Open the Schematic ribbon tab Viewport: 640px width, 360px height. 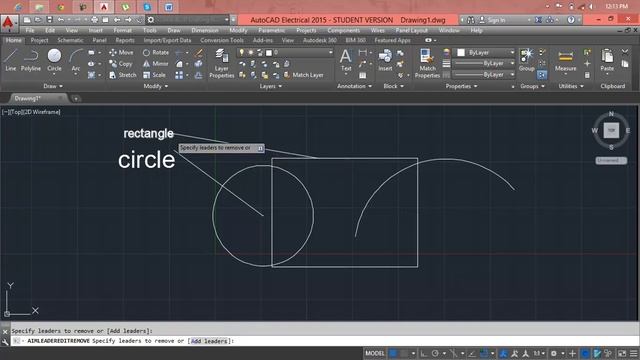70,40
